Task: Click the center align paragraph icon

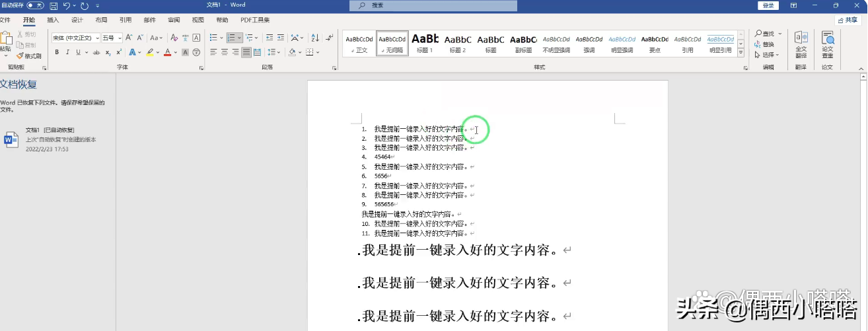Action: (225, 52)
